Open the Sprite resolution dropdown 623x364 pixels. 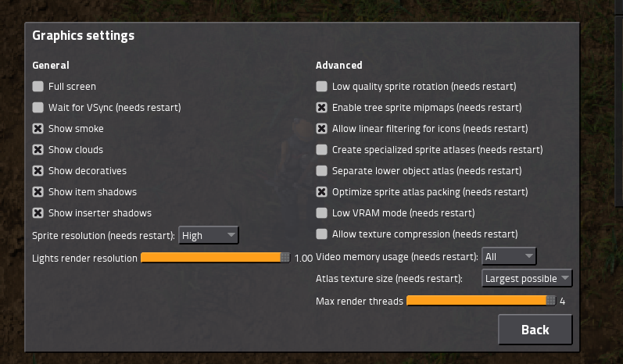pyautogui.click(x=208, y=235)
